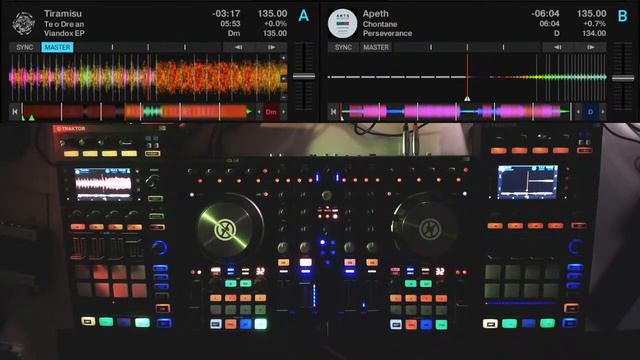Nudge deck A tempo bend backward
Image resolution: width=640 pixels, height=360 pixels.
tap(239, 47)
